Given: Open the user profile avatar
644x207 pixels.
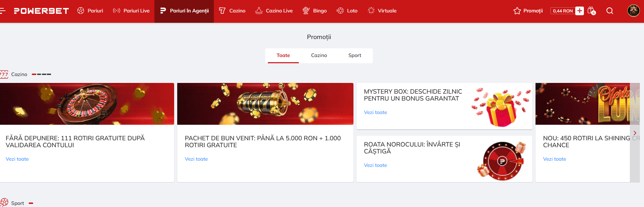Looking at the screenshot, I should [x=633, y=11].
